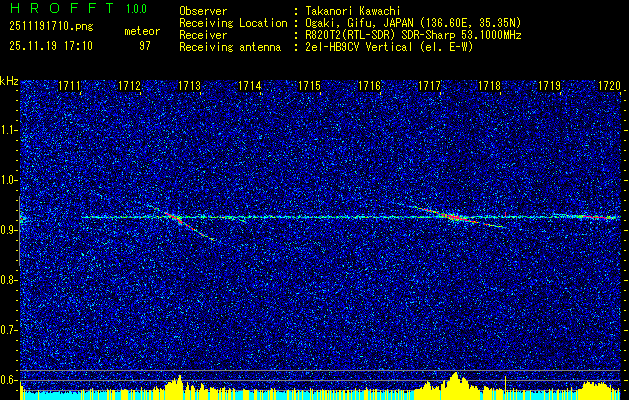
Task: Click the receiver R820T2 SDR-Sharp line
Action: [412, 35]
